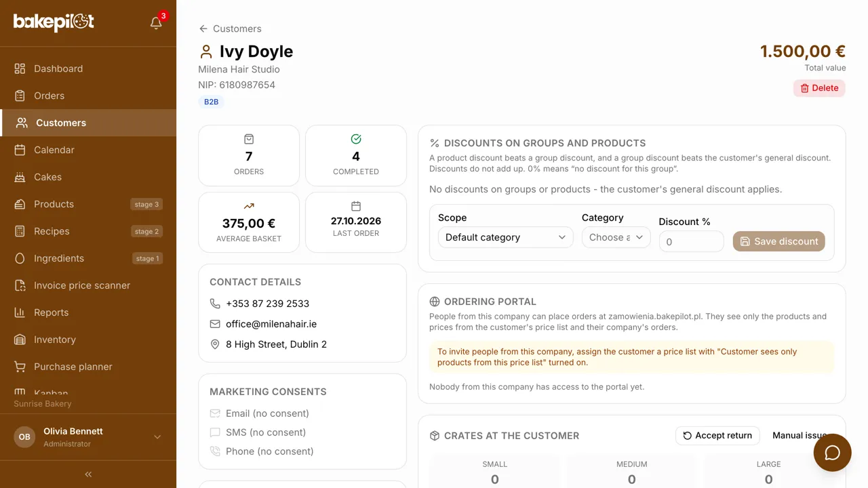The height and width of the screenshot is (488, 868).
Task: Click the Purchase planner cart icon
Action: (20, 367)
